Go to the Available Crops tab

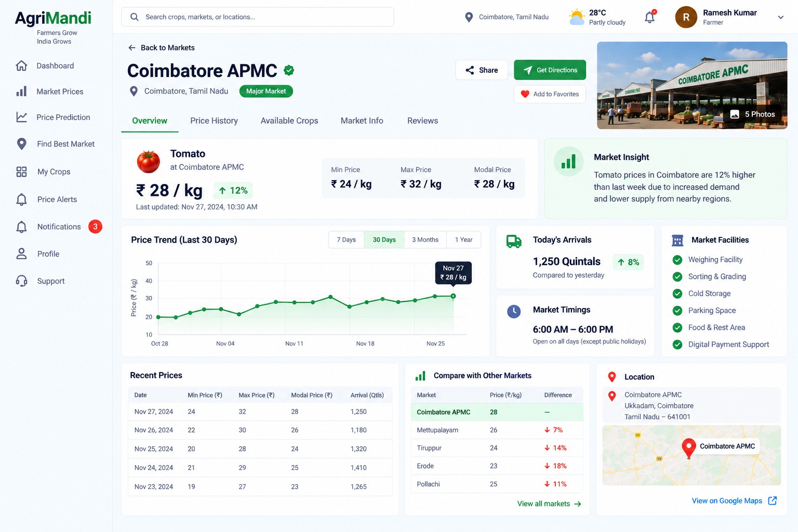tap(289, 121)
